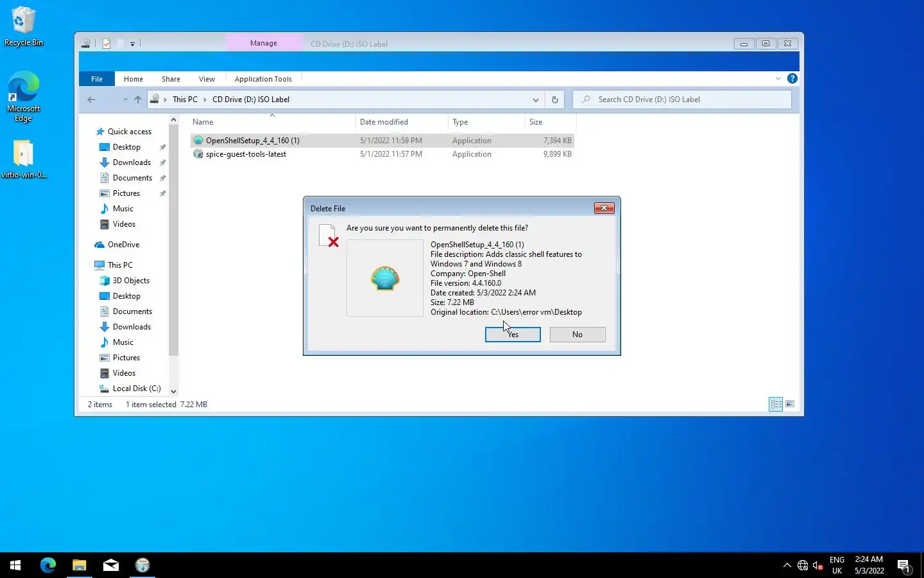This screenshot has height=578, width=924.
Task: Open the Application Tools tab
Action: tap(263, 79)
